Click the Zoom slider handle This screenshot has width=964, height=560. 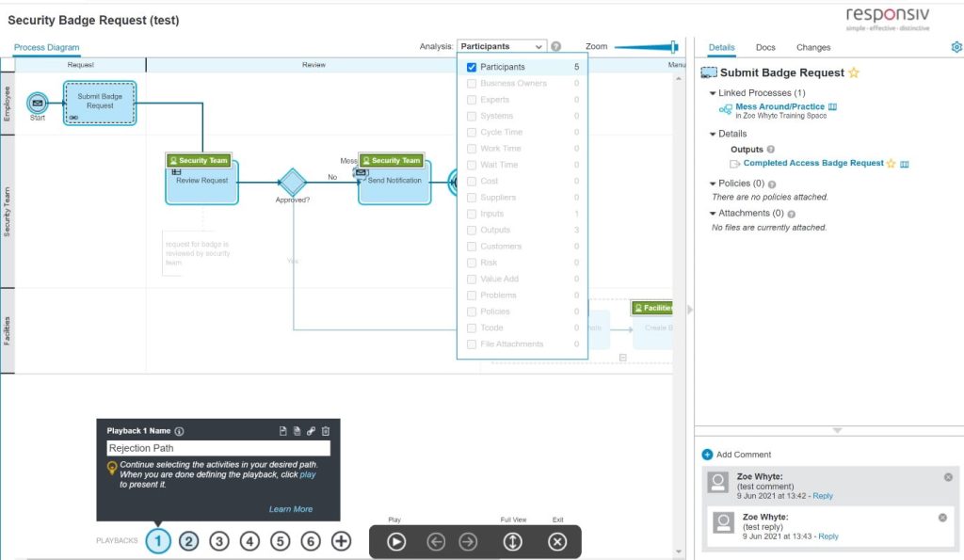(674, 46)
